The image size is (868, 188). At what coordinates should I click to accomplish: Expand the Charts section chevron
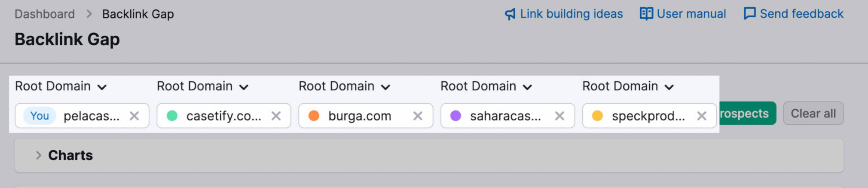39,155
